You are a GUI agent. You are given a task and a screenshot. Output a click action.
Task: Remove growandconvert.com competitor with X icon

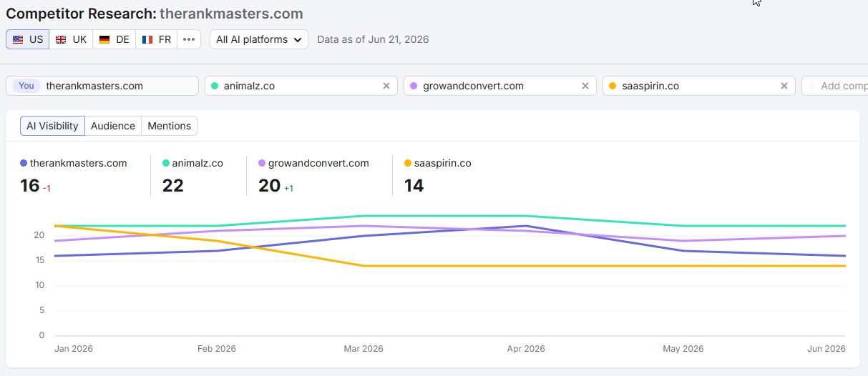click(x=585, y=86)
